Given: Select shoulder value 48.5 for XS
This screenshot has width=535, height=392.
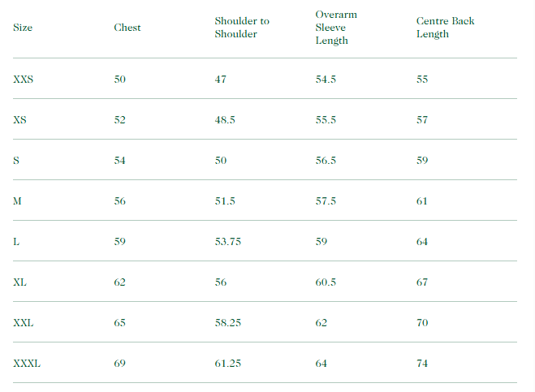Looking at the screenshot, I should coord(225,120).
